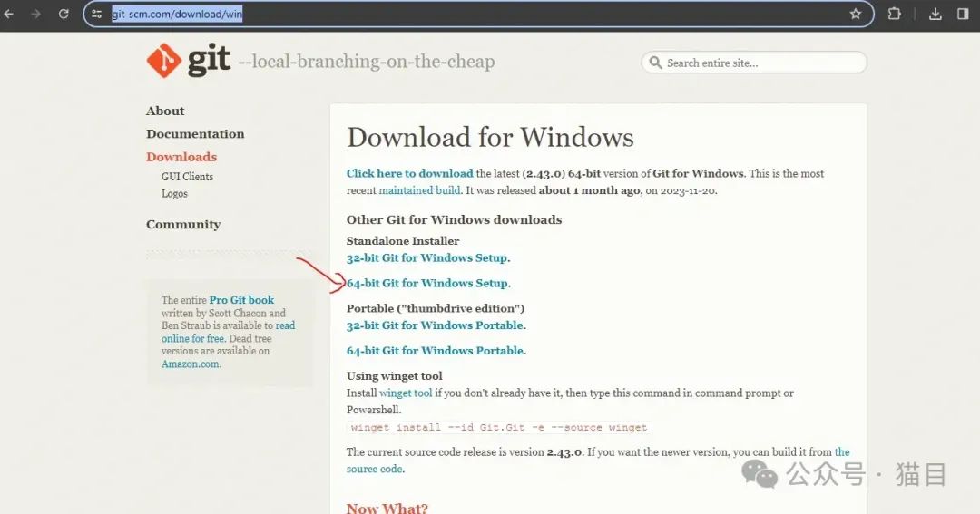Image resolution: width=980 pixels, height=514 pixels.
Task: Click the 'Using winget tool' subheading
Action: tap(395, 376)
